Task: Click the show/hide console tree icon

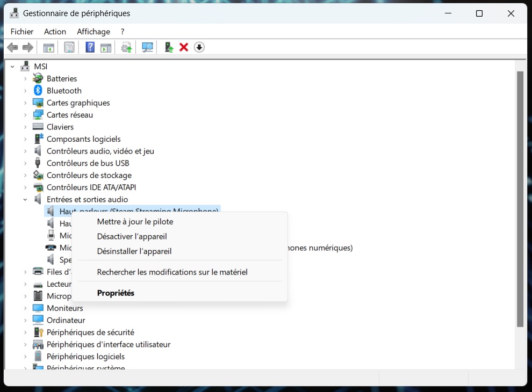Action: 49,47
